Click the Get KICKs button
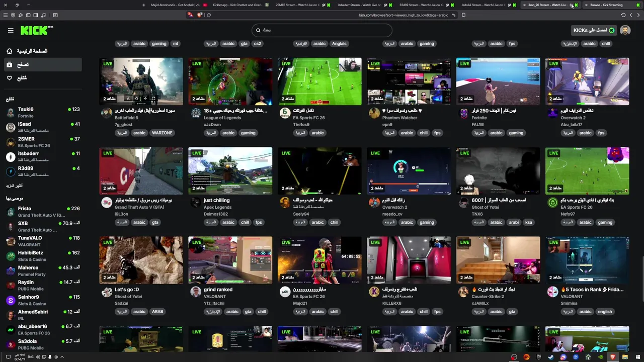Screen dimensions: 644x362 (594, 30)
